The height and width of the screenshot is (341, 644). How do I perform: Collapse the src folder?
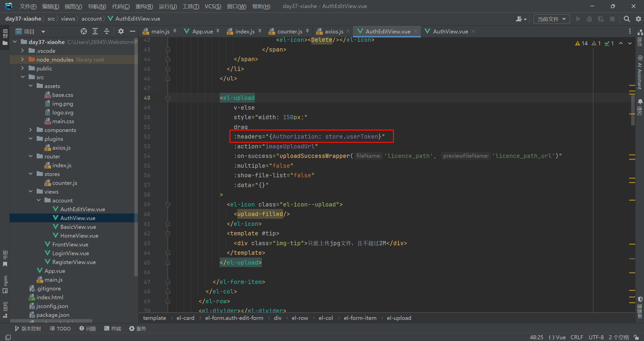click(x=23, y=77)
